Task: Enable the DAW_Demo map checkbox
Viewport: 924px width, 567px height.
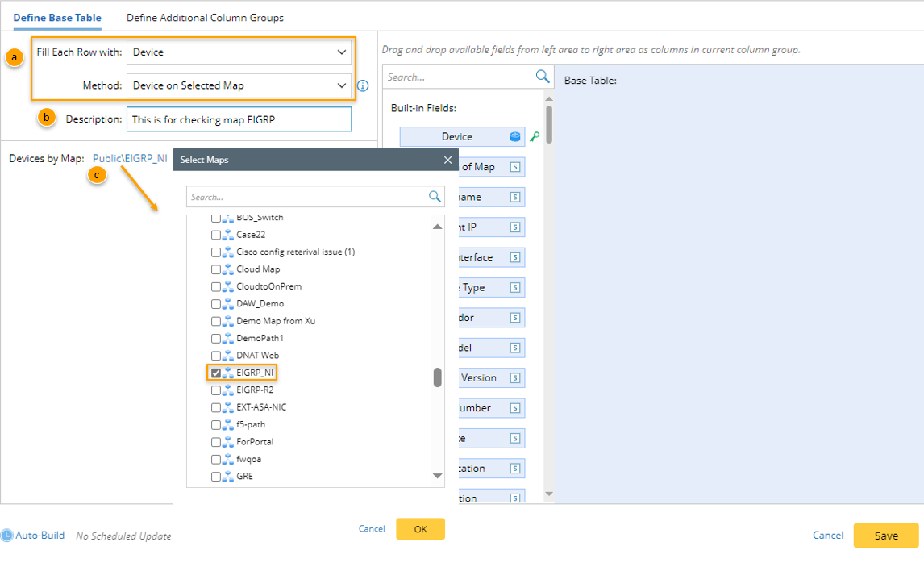Action: pyautogui.click(x=215, y=304)
